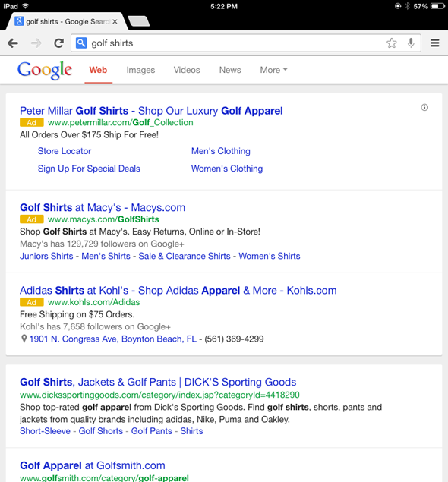The height and width of the screenshot is (482, 448).
Task: Open dickssportinggoods.com category URL
Action: tap(159, 395)
